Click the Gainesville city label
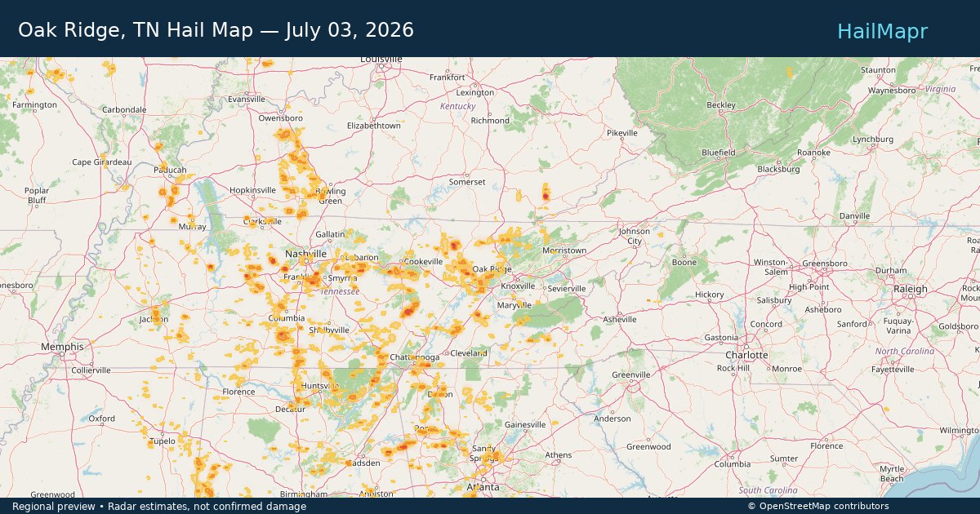Viewport: 980px width, 514px height. pos(525,425)
